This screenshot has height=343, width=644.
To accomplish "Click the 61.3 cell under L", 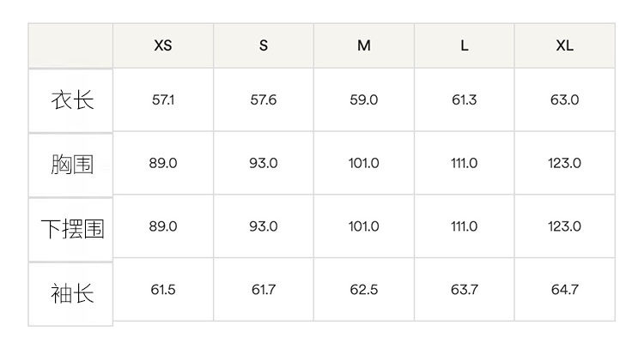I will (465, 100).
